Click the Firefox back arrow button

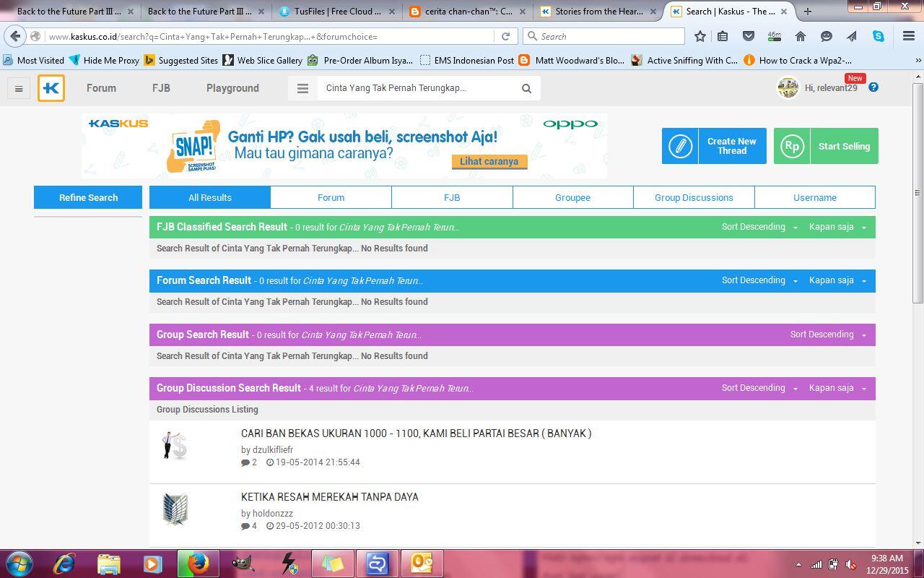pos(16,36)
